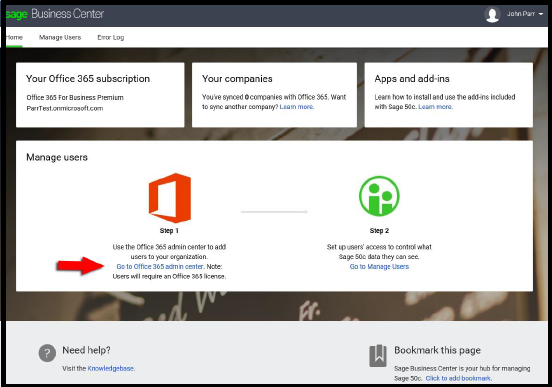
Task: Switch to the Home tab
Action: point(14,37)
